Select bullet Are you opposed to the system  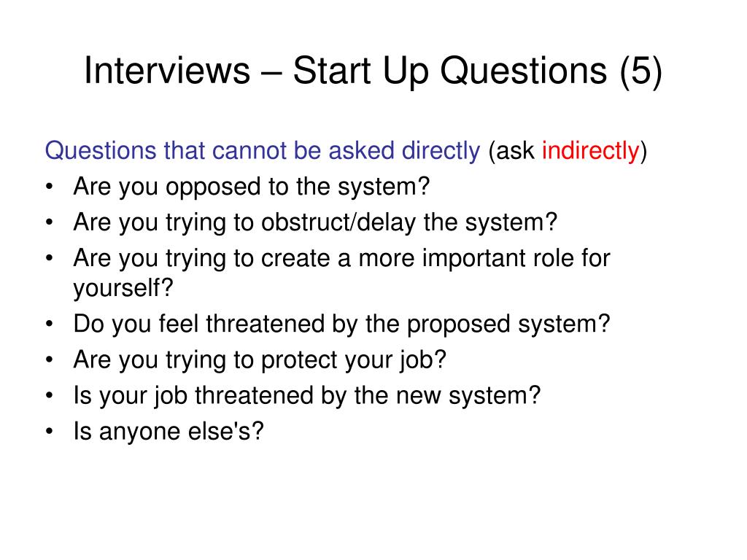click(252, 187)
